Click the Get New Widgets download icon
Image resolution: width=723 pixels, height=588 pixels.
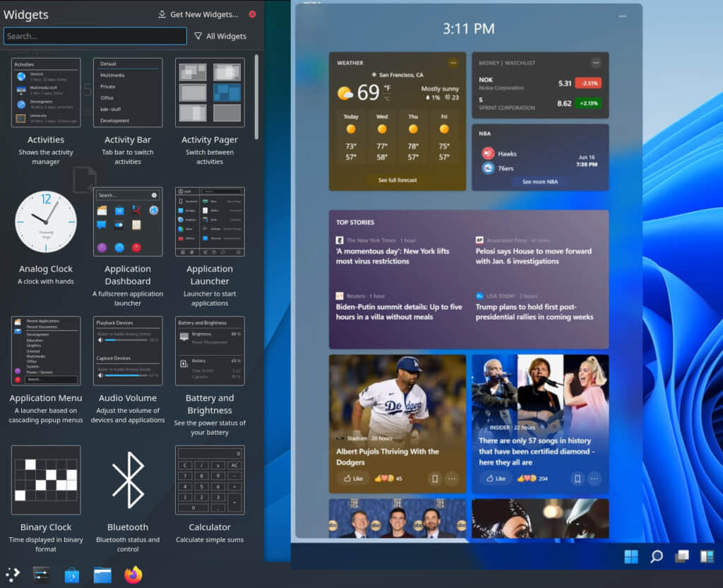162,14
